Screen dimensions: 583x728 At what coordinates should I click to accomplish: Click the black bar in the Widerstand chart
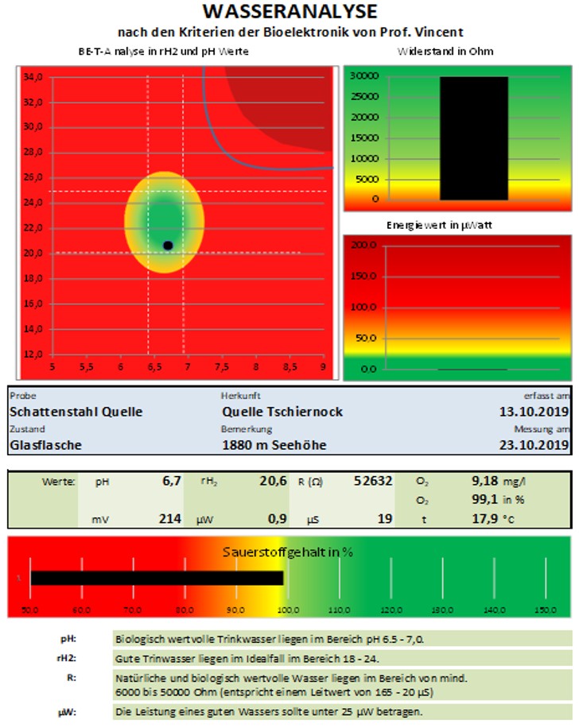473,138
